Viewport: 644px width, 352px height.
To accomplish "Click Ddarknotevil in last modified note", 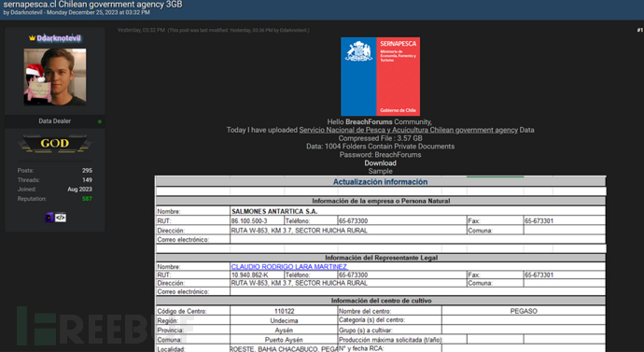I will point(293,30).
